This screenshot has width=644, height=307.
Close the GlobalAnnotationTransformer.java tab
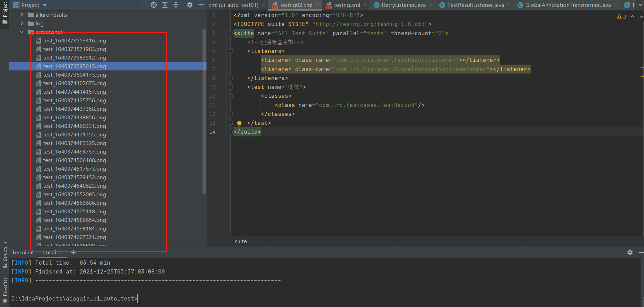pyautogui.click(x=616, y=5)
